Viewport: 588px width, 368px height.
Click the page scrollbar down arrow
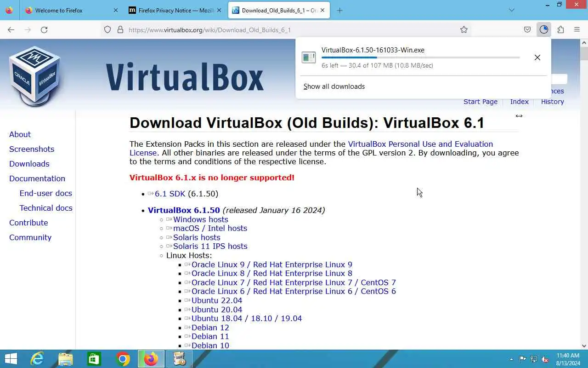tap(584, 345)
